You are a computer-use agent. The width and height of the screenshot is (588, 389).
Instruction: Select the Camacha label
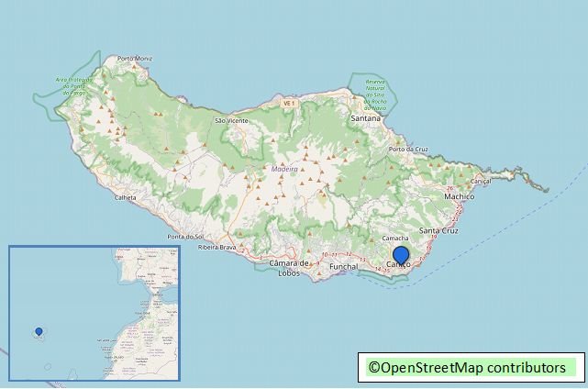tap(394, 238)
